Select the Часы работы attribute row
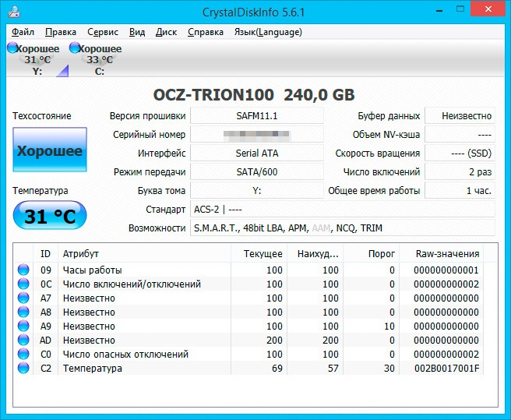The width and height of the screenshot is (511, 420). coord(249,270)
